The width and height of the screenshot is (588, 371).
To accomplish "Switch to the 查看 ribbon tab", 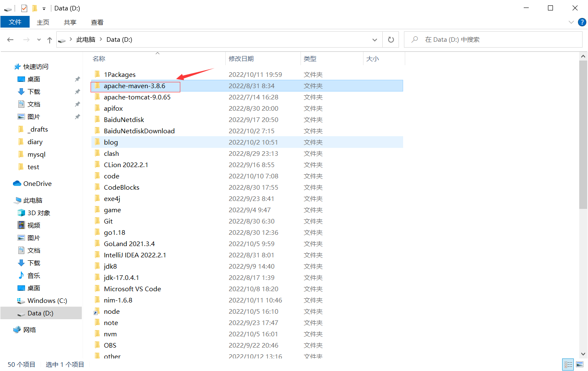I will pos(97,22).
